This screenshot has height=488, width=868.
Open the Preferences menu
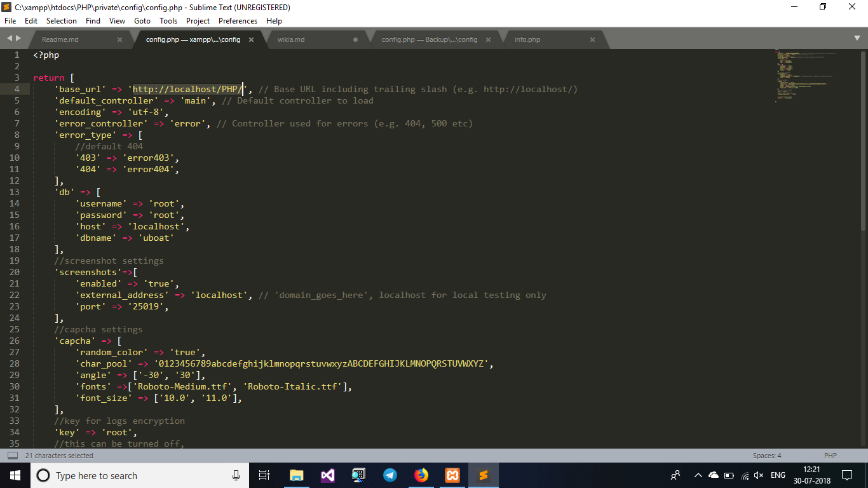238,20
